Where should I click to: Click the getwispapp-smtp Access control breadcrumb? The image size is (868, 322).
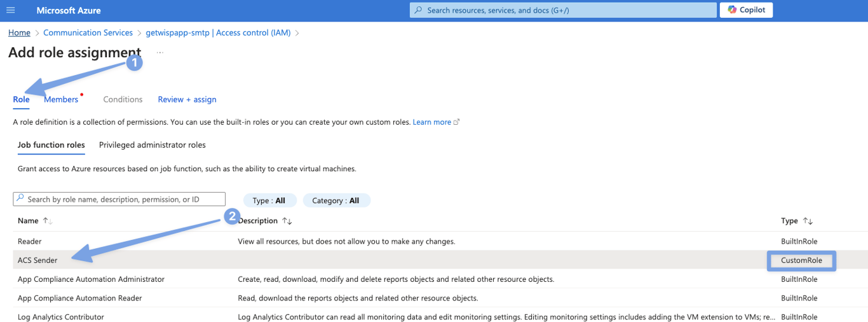218,32
